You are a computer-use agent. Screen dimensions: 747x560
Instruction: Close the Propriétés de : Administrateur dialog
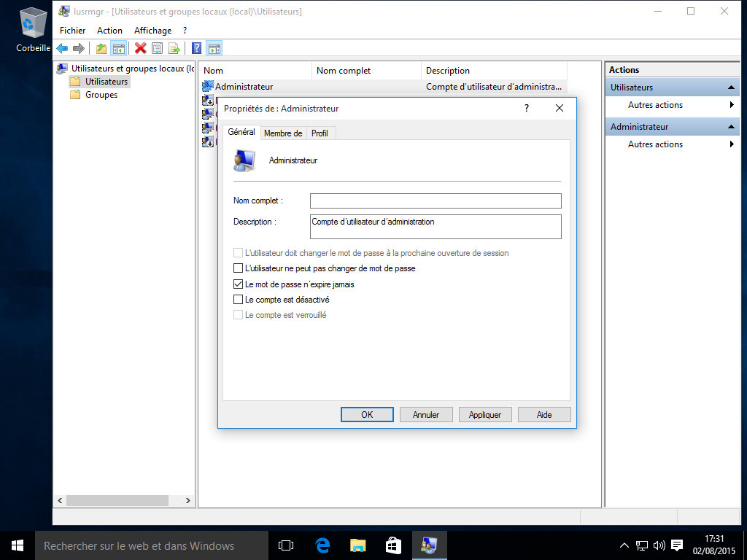click(x=560, y=108)
